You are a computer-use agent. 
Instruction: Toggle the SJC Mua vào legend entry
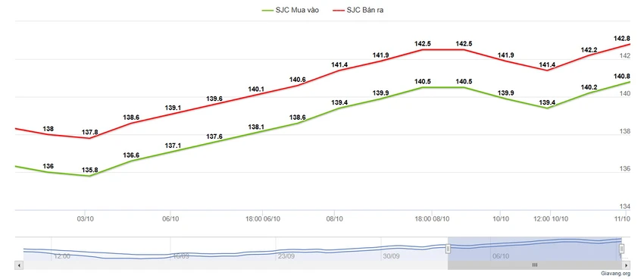289,11
